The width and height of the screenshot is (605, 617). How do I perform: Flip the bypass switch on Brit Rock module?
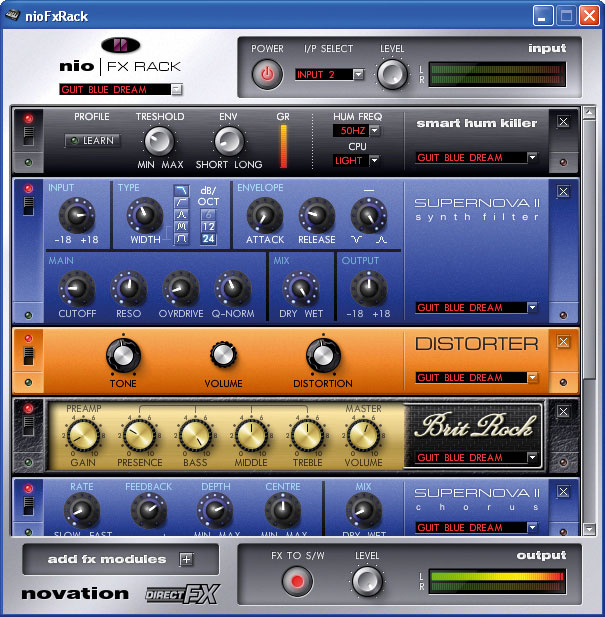point(28,426)
